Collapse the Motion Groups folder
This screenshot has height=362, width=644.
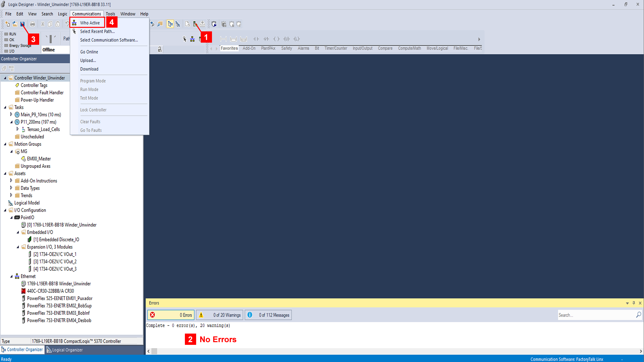coord(5,144)
